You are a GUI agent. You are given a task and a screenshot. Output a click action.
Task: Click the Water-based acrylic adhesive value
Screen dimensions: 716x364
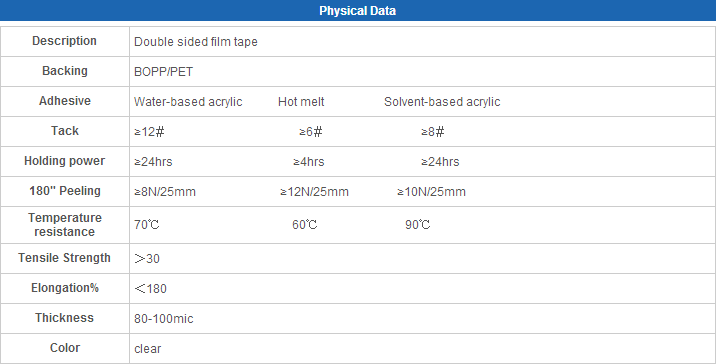click(x=188, y=102)
